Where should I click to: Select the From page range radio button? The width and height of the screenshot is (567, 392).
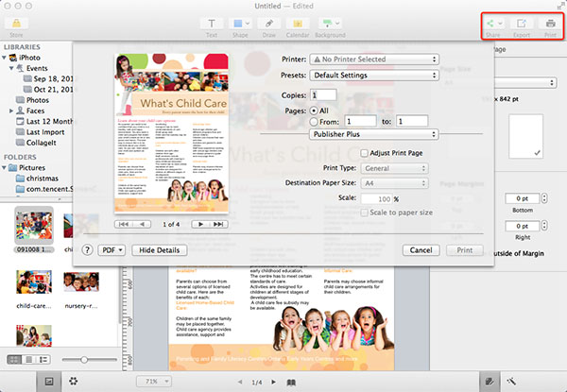pos(315,122)
